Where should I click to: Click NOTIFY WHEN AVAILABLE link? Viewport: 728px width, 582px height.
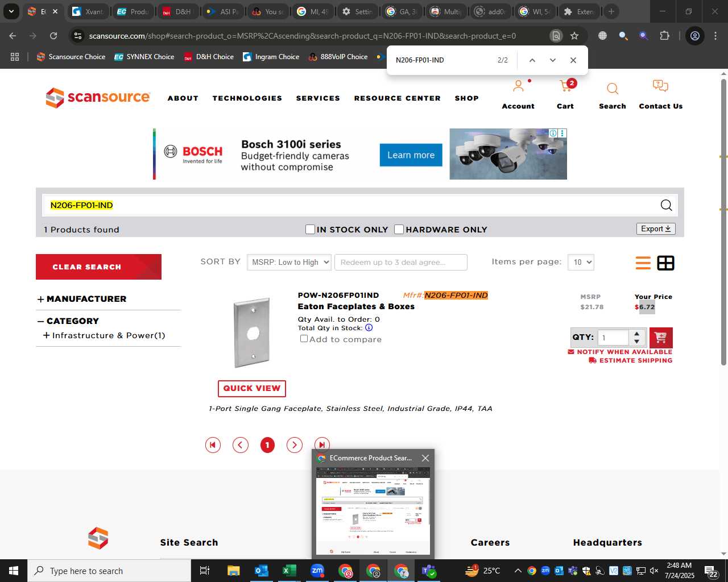620,352
